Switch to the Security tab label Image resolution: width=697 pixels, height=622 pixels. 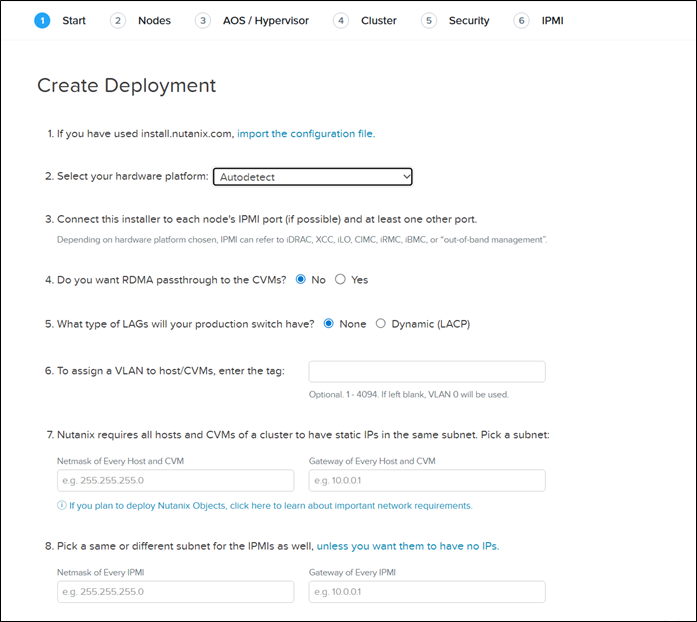(469, 20)
